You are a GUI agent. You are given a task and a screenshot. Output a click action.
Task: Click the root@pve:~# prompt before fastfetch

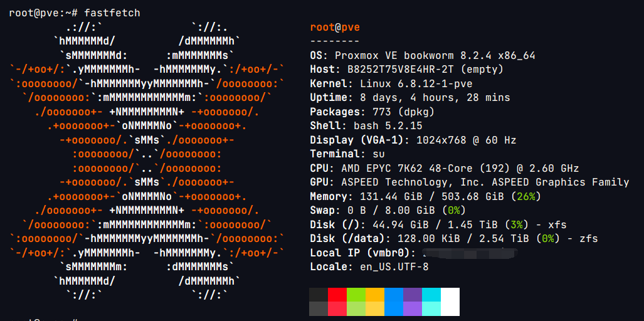[43, 13]
